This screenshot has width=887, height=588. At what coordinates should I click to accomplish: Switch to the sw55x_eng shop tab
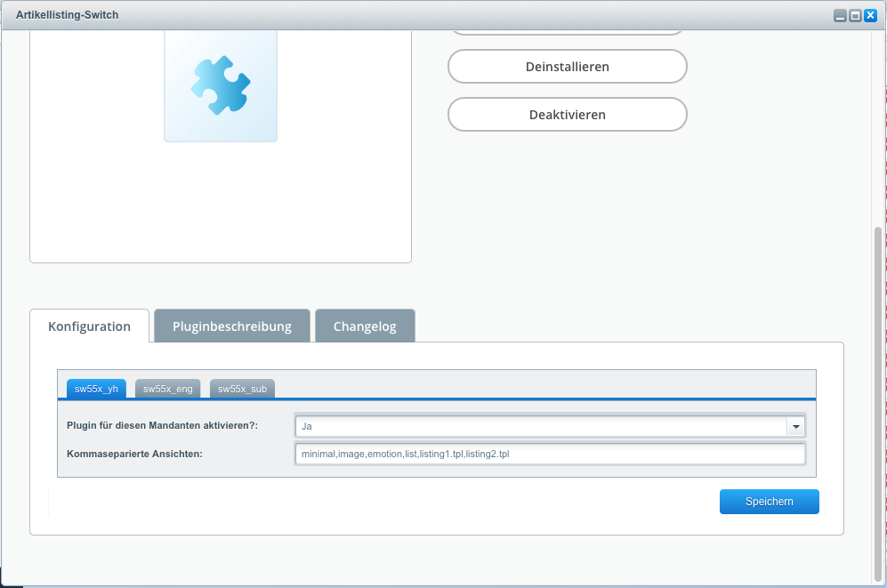click(167, 389)
